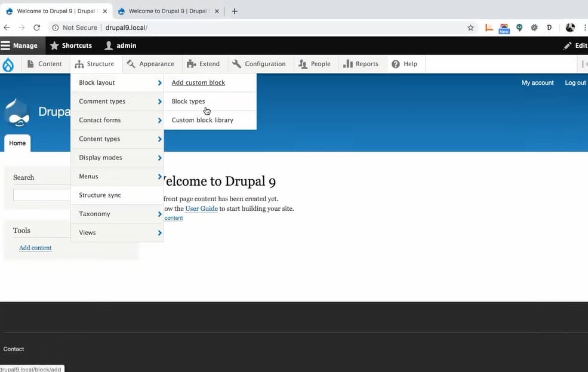Click into the Search text field
Screen dimensions: 588x372
[42, 195]
